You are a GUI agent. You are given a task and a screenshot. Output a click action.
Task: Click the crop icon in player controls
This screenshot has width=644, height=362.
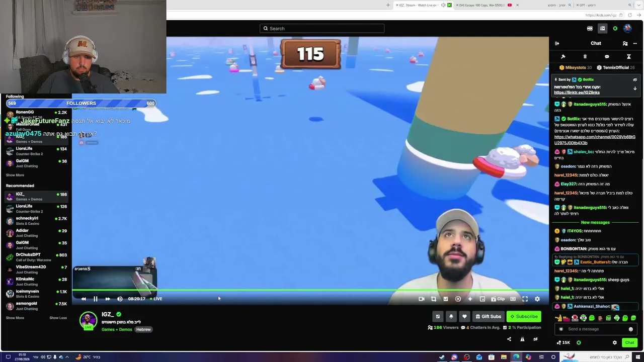pos(434,299)
